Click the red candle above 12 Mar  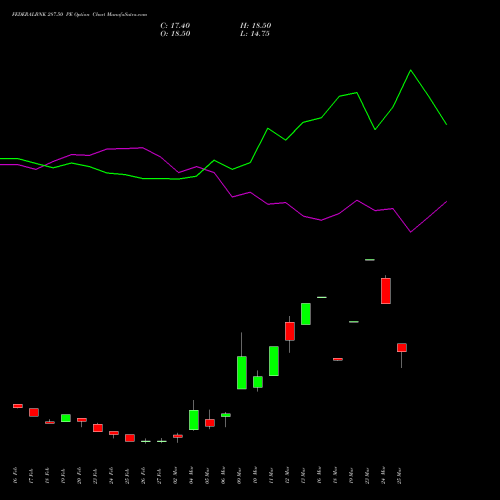coord(290,331)
